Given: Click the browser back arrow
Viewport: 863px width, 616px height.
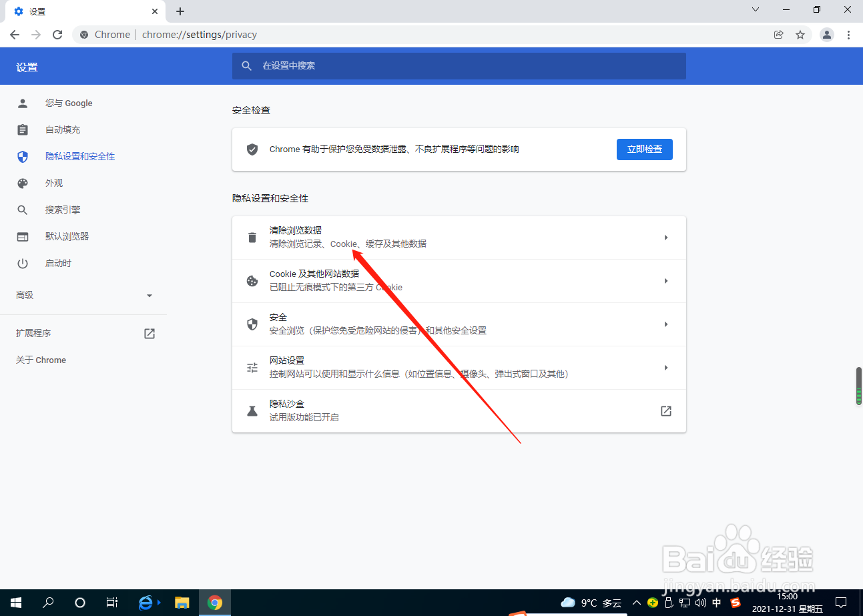Looking at the screenshot, I should pos(15,35).
